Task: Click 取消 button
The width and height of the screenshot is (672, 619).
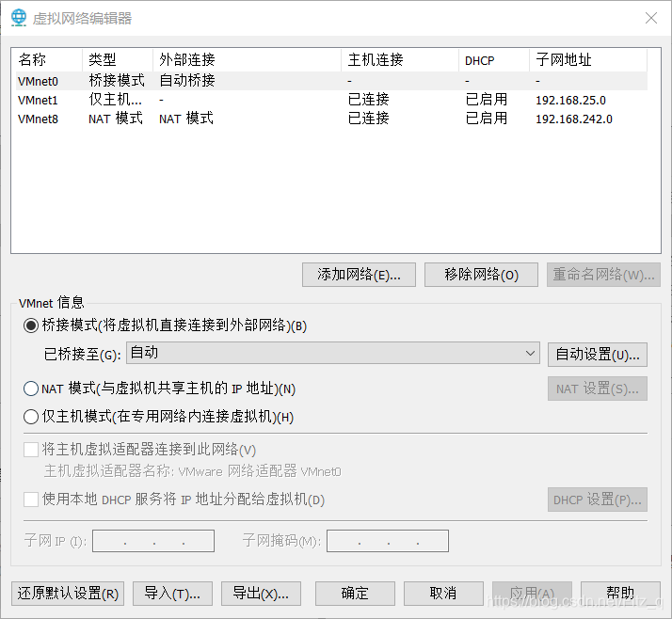Action: [443, 594]
